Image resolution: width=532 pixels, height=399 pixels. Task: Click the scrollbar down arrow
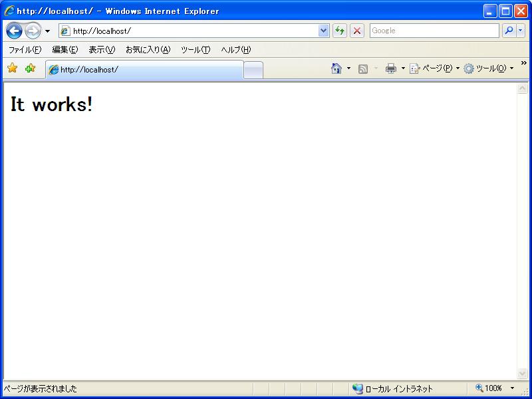click(522, 374)
